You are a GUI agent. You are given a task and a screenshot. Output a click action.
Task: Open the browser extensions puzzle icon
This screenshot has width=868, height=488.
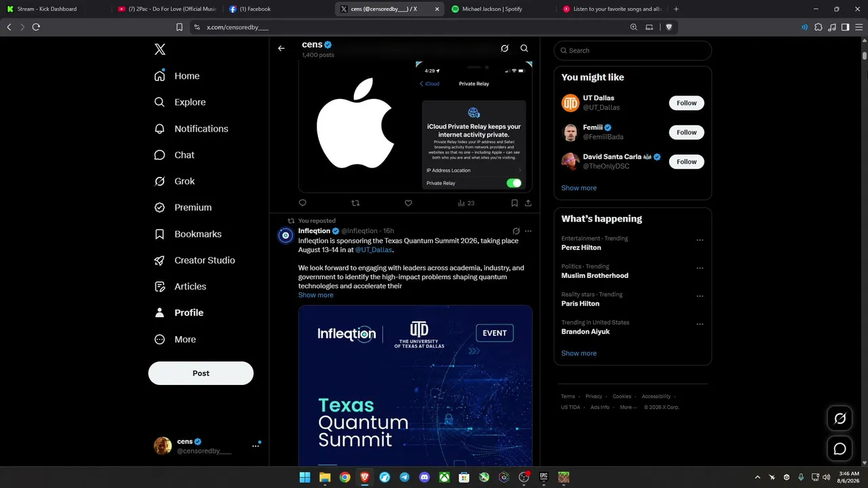pos(818,27)
